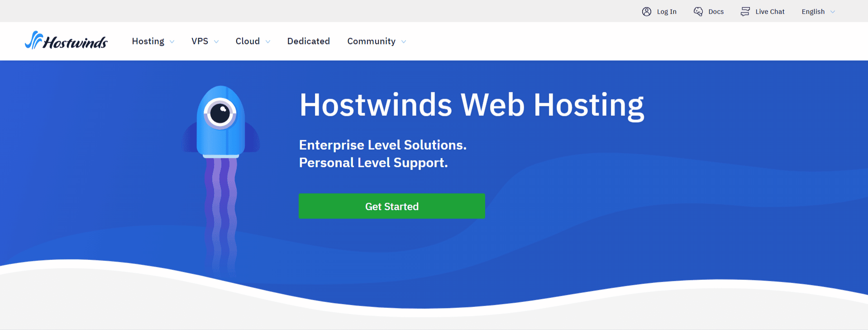Start a Live Chat session
The height and width of the screenshot is (330, 868).
[770, 12]
